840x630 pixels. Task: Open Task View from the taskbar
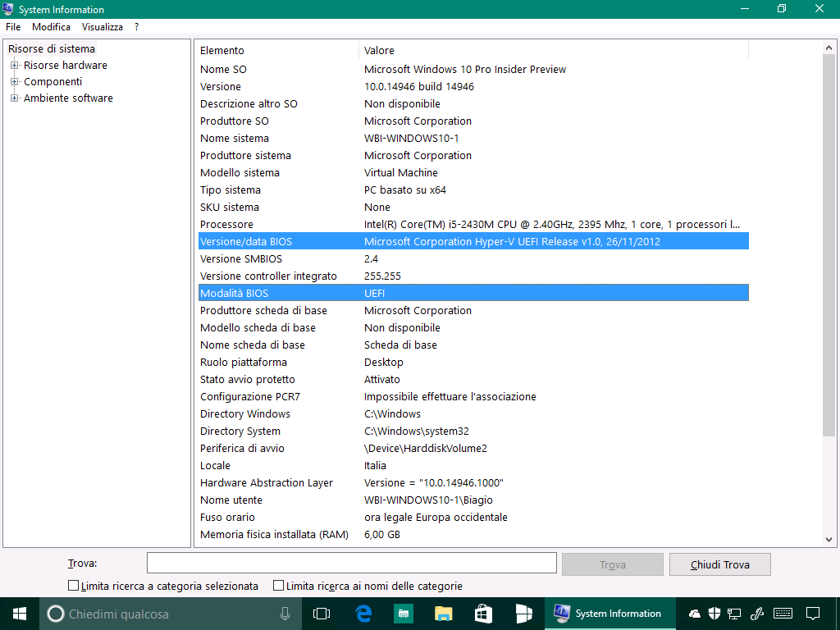coord(322,614)
